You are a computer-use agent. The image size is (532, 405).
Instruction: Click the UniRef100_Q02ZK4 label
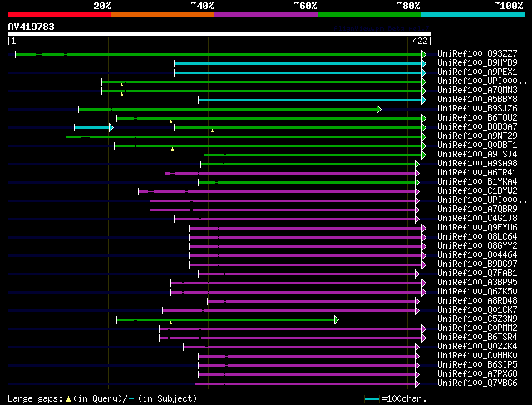pyautogui.click(x=477, y=347)
